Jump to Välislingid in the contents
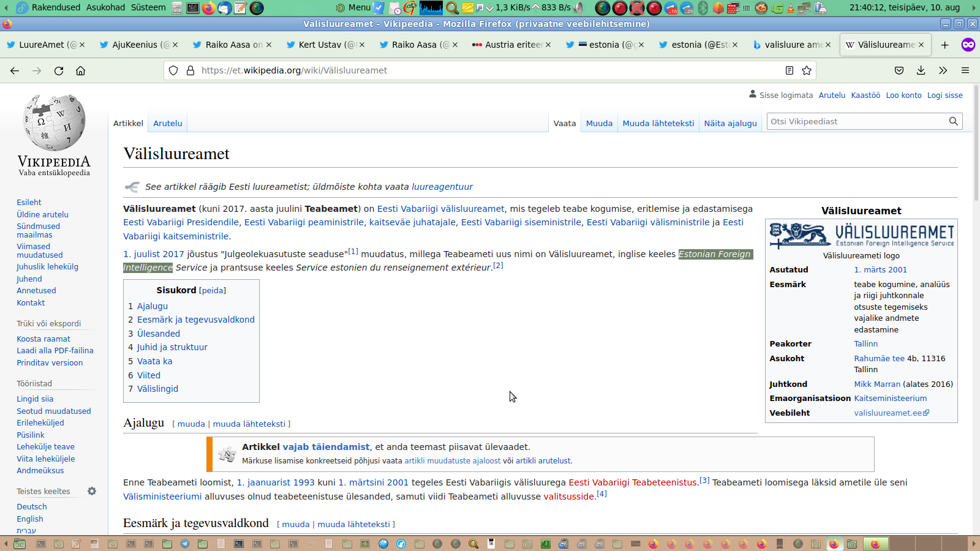This screenshot has width=980, height=551. (157, 389)
